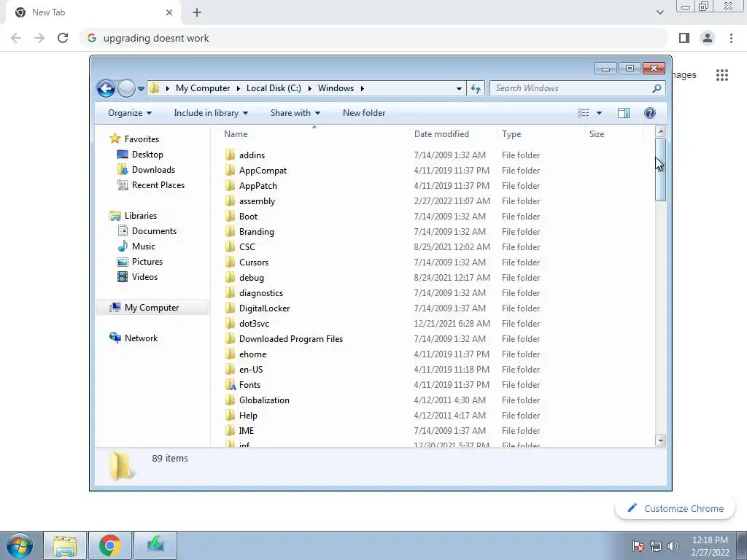Open Downloads in Favorites

click(153, 169)
